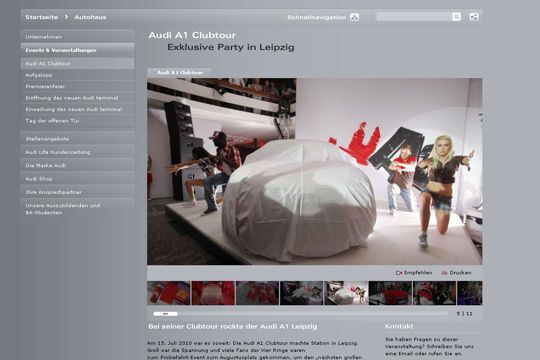Open Die Marke Audi menu item
This screenshot has width=540, height=360.
pyautogui.click(x=77, y=165)
